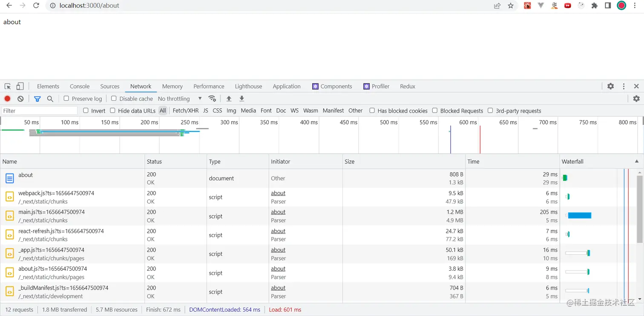Open the initiator link in the main.js row
This screenshot has height=316, width=644.
278,212
